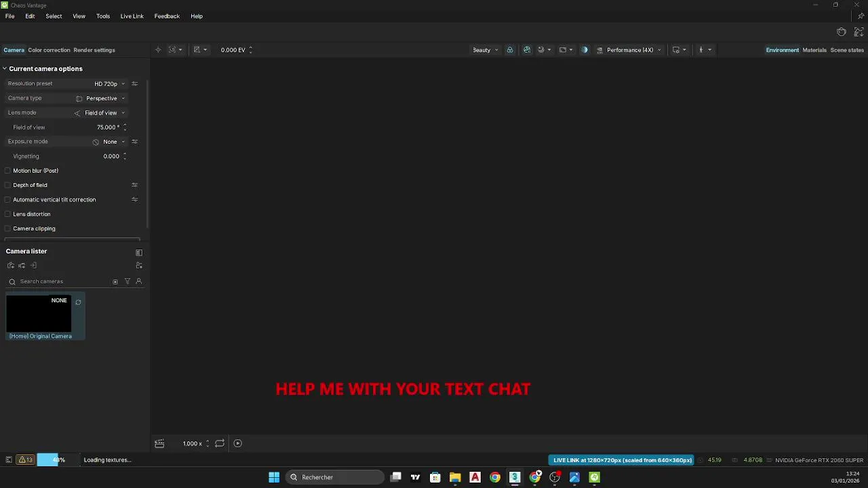Open the Performance (4X) quality dropdown
Image resolution: width=868 pixels, height=488 pixels.
tap(629, 50)
